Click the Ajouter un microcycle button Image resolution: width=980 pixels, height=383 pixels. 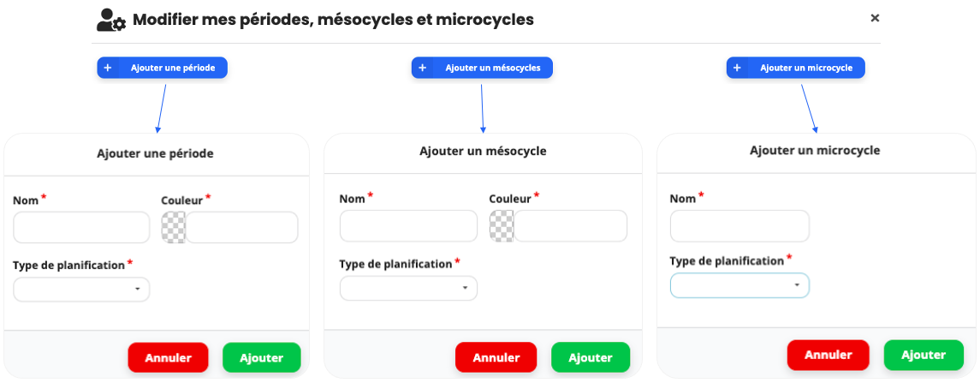click(796, 69)
